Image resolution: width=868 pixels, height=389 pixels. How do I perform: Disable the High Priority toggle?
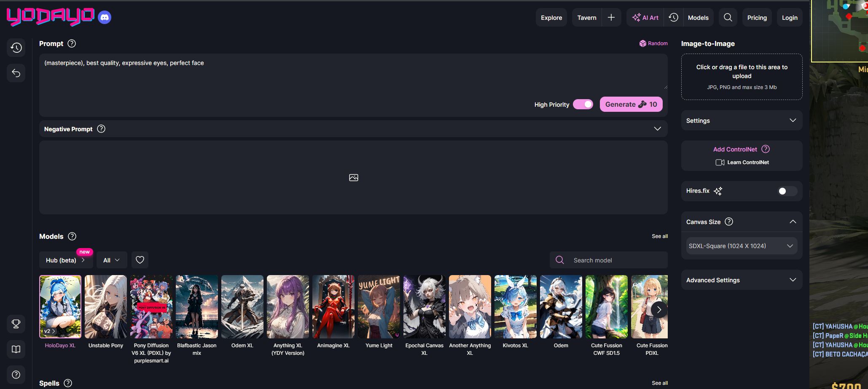583,104
